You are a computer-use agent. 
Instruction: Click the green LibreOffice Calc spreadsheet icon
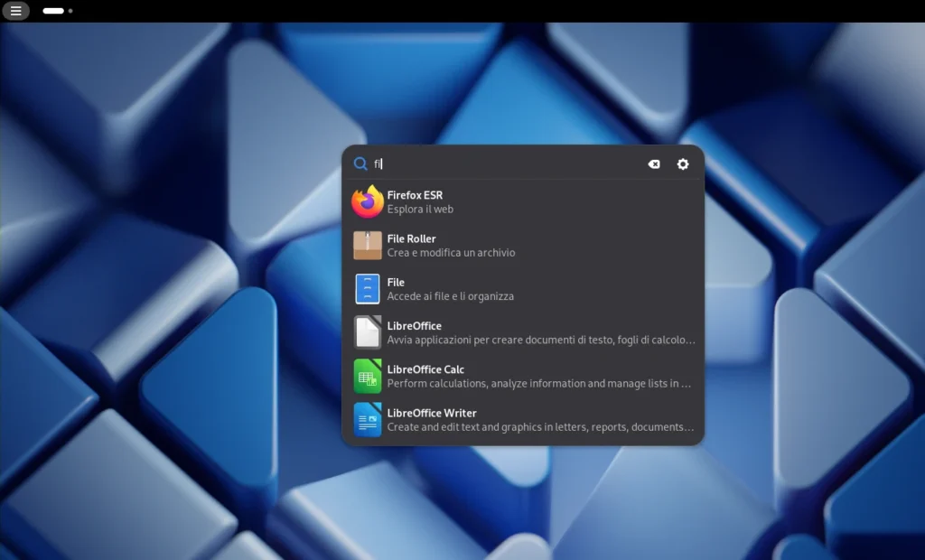click(x=367, y=376)
